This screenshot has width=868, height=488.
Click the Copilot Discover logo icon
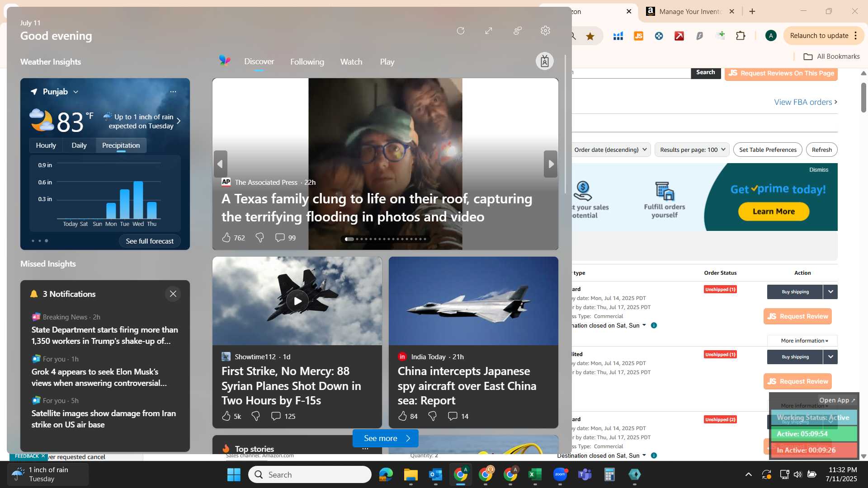(x=225, y=61)
